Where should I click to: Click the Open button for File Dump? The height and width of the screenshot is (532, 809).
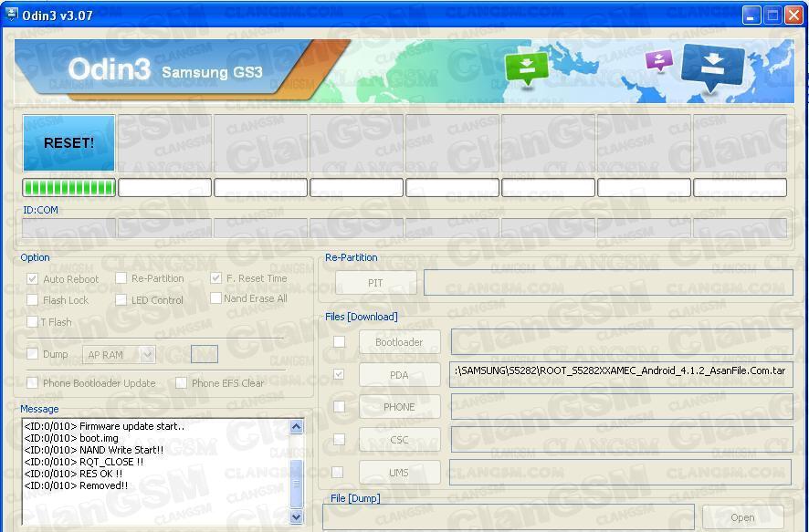743,517
